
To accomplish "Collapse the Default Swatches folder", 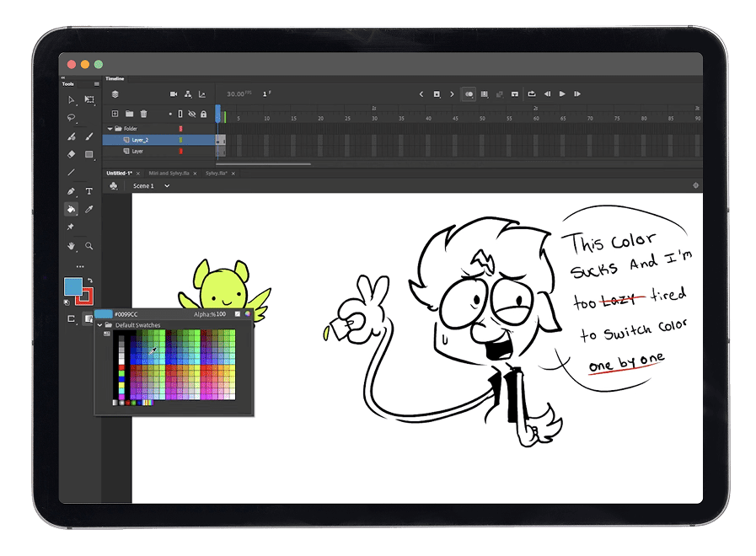I will pyautogui.click(x=99, y=325).
